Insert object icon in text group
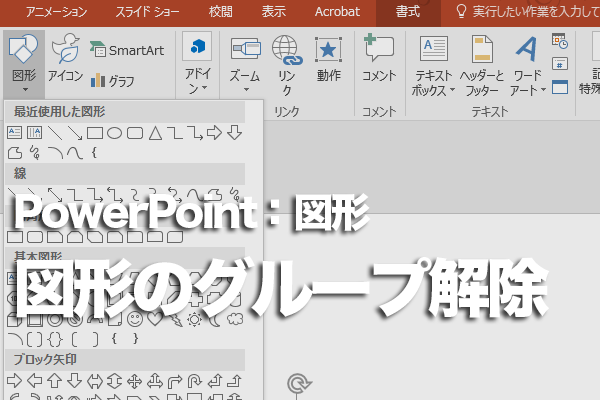The image size is (600, 400). pyautogui.click(x=560, y=87)
